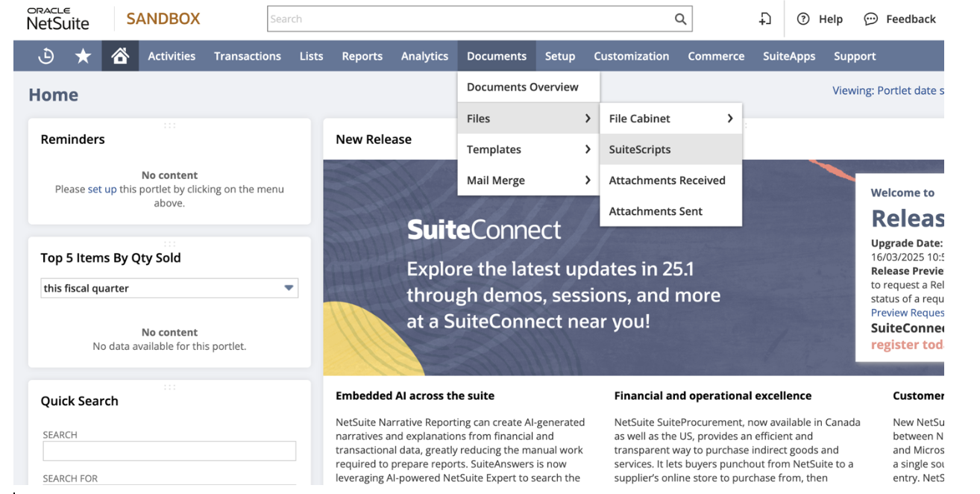Open the Customization menu
Screen dimensions: 980x494
(x=632, y=56)
